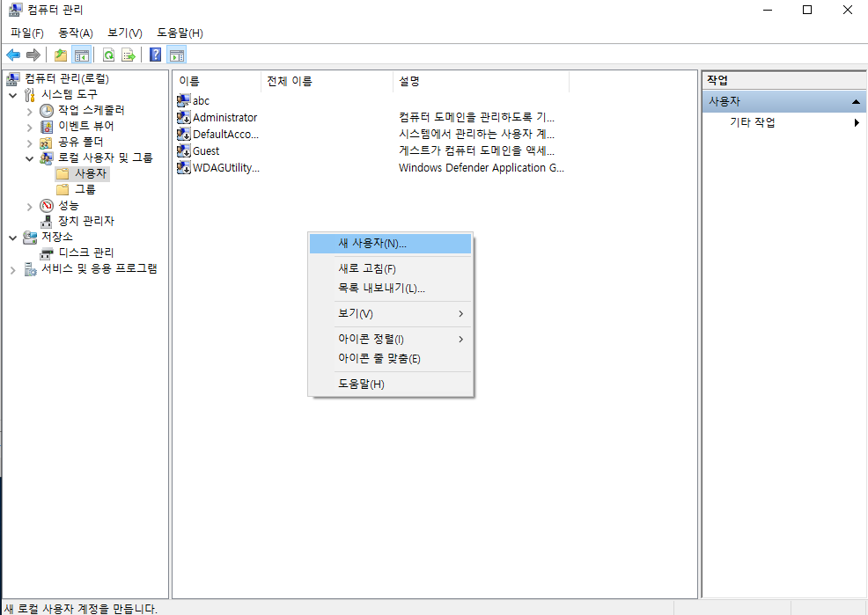This screenshot has height=615, width=868.
Task: Select the 그룹 folder in tree
Action: coord(77,190)
